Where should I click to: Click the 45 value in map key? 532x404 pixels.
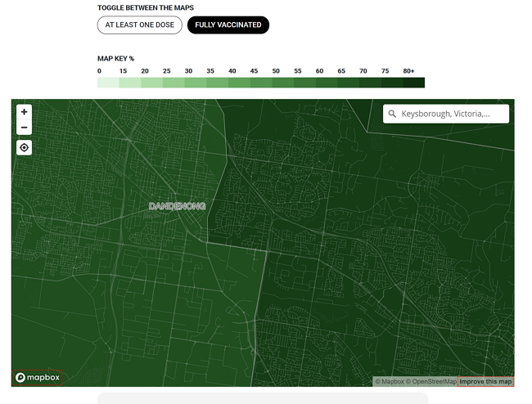(x=254, y=71)
